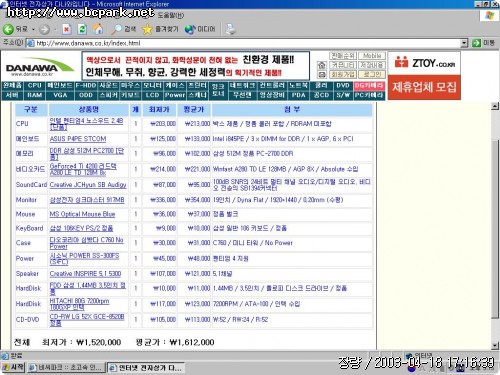Open the Back button history dropdown arrow

click(33, 30)
